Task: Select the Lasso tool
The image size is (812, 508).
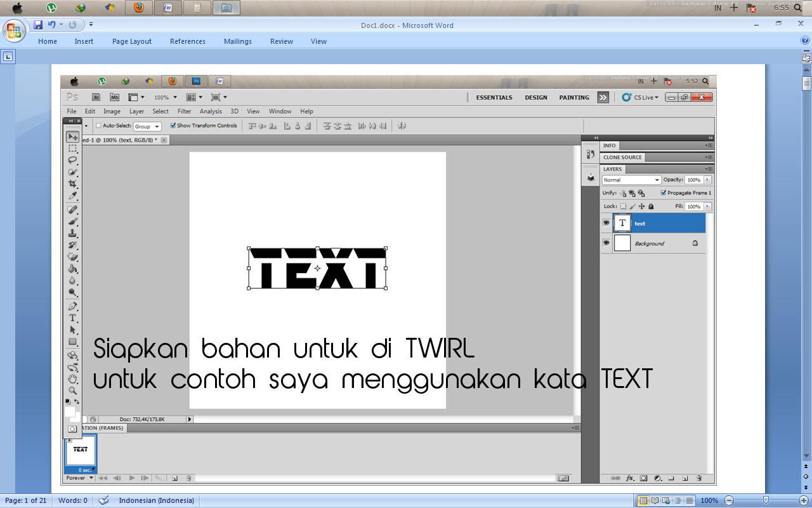Action: tap(72, 160)
